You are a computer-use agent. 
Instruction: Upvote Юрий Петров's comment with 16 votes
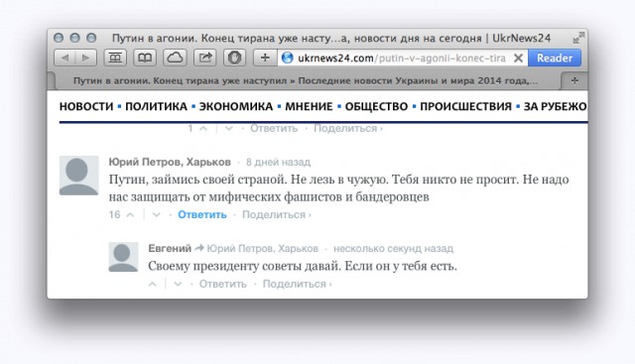click(130, 215)
